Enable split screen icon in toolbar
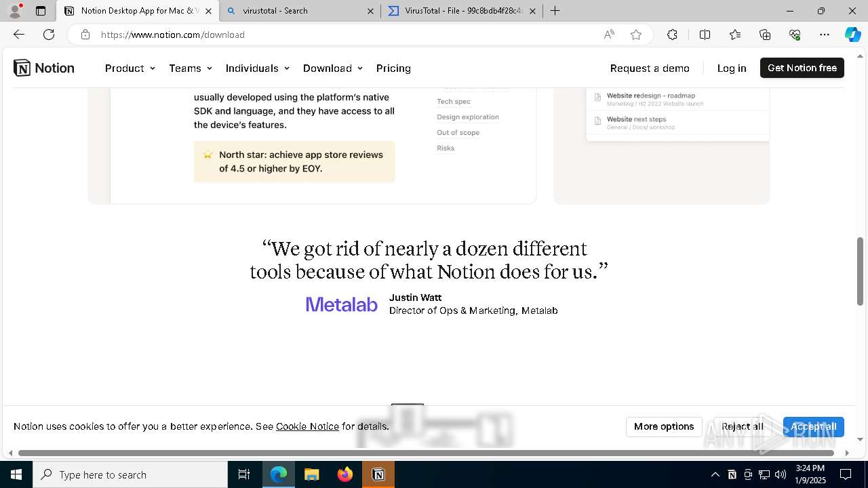The image size is (868, 488). [x=705, y=35]
